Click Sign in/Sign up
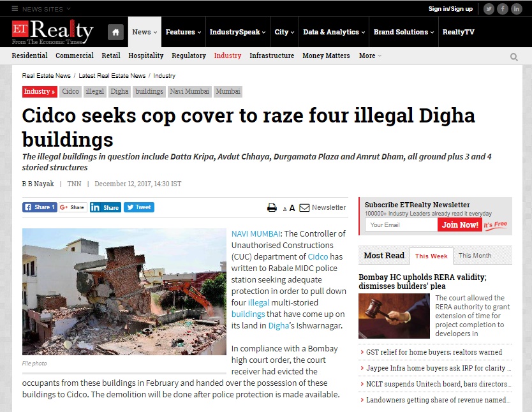The width and height of the screenshot is (532, 412). point(450,9)
